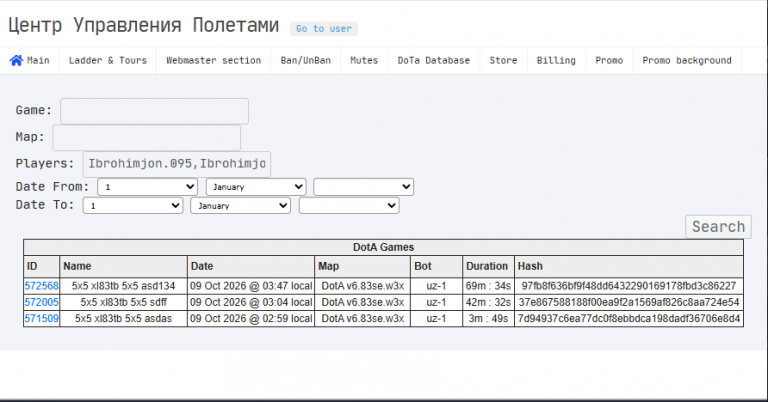Viewport: 768px width, 402px height.
Task: Open game ID 572568 link
Action: (x=42, y=286)
